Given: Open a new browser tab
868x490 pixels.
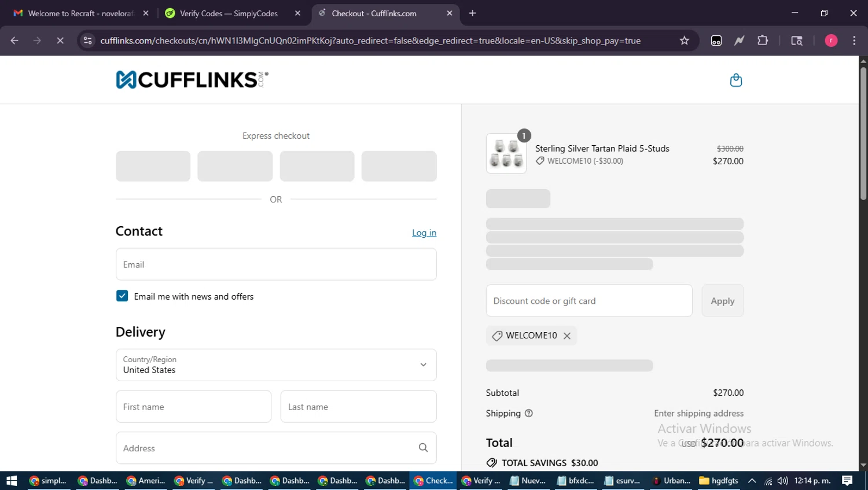Looking at the screenshot, I should [x=472, y=13].
